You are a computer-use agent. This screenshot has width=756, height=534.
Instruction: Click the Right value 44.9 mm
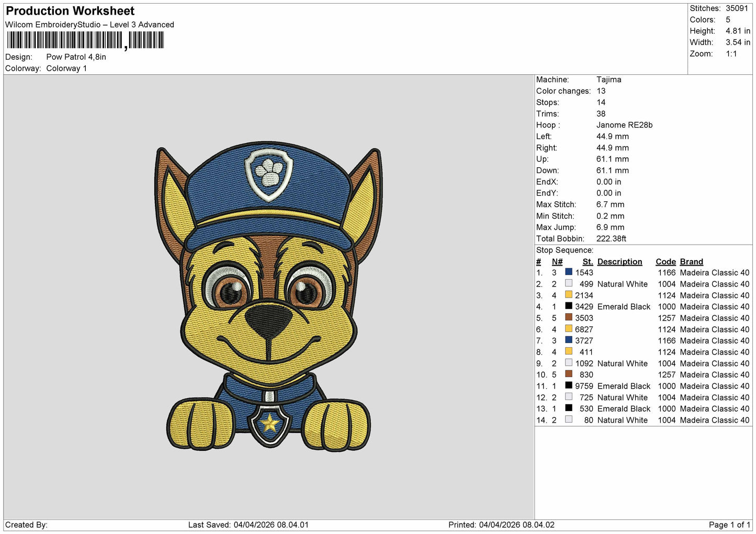[613, 148]
